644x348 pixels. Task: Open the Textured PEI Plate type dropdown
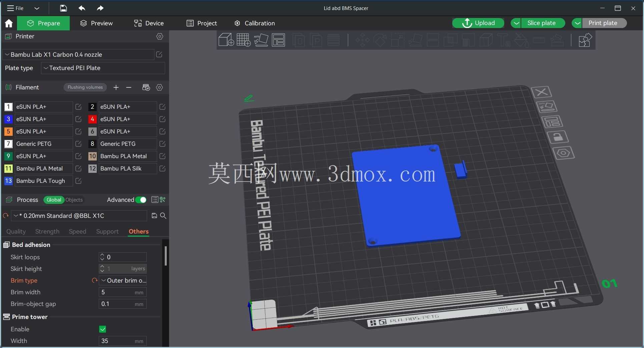103,68
